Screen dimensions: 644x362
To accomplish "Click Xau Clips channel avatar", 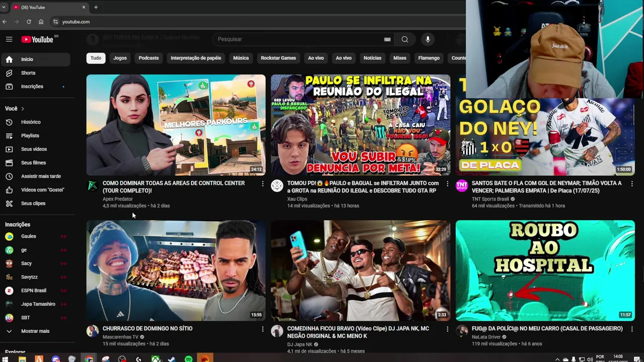I will [x=277, y=186].
